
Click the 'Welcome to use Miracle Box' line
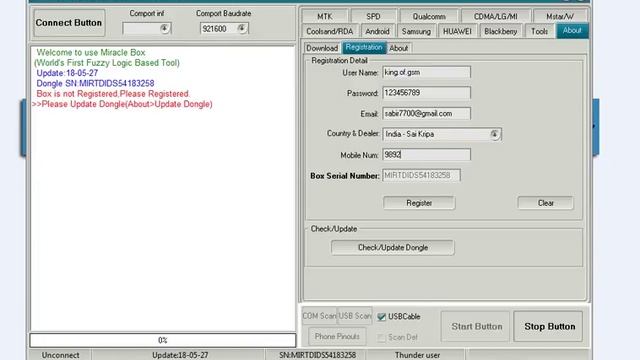[x=91, y=53]
